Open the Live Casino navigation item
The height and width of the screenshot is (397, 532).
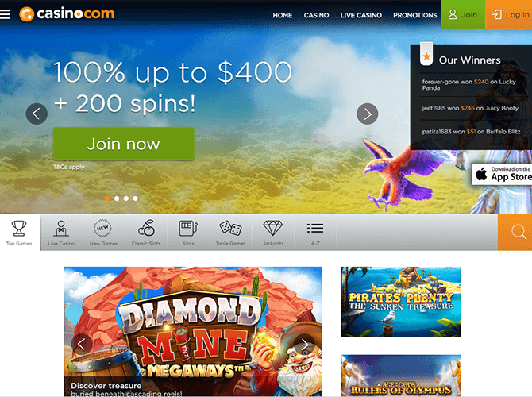coord(361,15)
